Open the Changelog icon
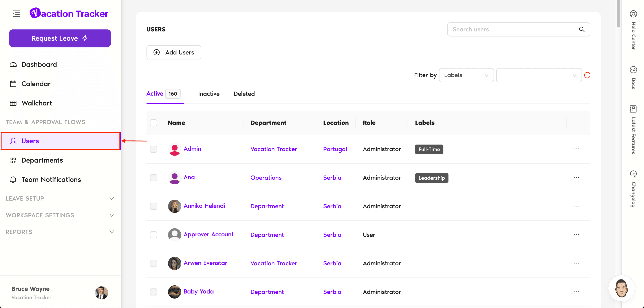Image resolution: width=644 pixels, height=308 pixels. 633,174
